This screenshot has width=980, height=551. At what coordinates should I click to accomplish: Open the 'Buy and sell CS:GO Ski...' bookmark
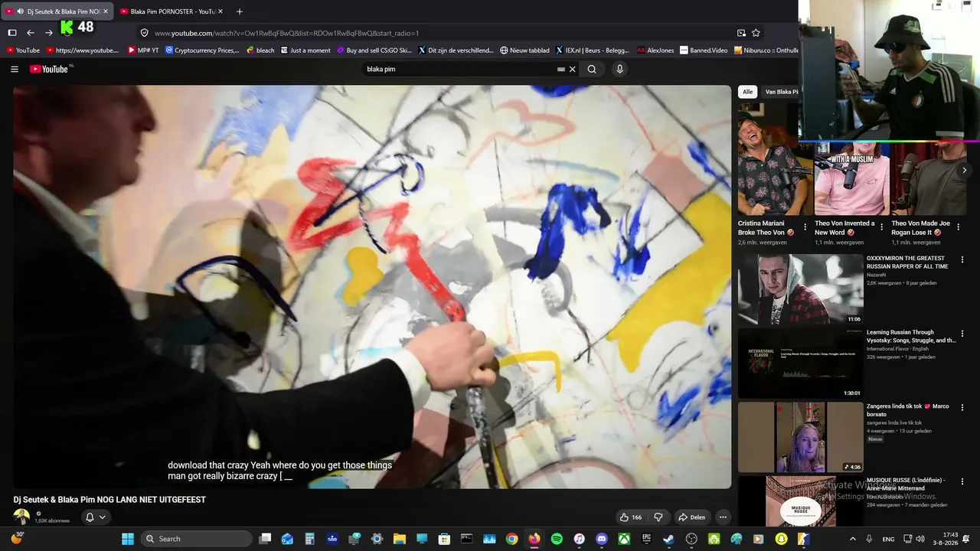pos(374,51)
